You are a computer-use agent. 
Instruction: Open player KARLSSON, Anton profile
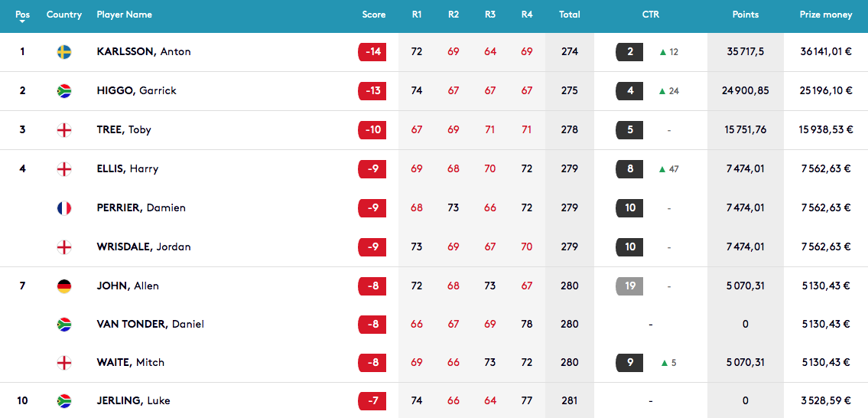[144, 51]
